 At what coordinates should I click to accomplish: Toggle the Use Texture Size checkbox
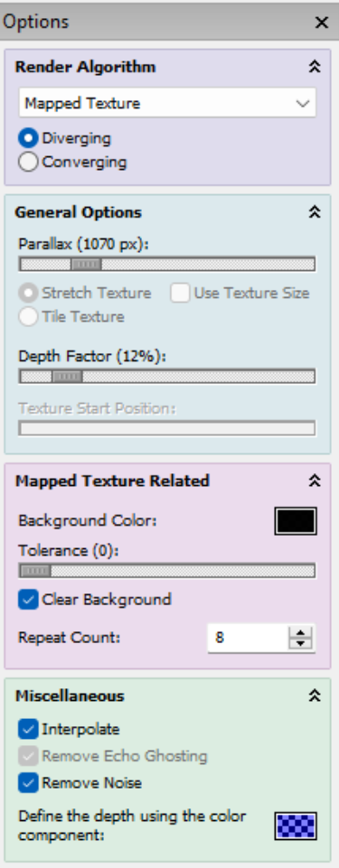180,293
